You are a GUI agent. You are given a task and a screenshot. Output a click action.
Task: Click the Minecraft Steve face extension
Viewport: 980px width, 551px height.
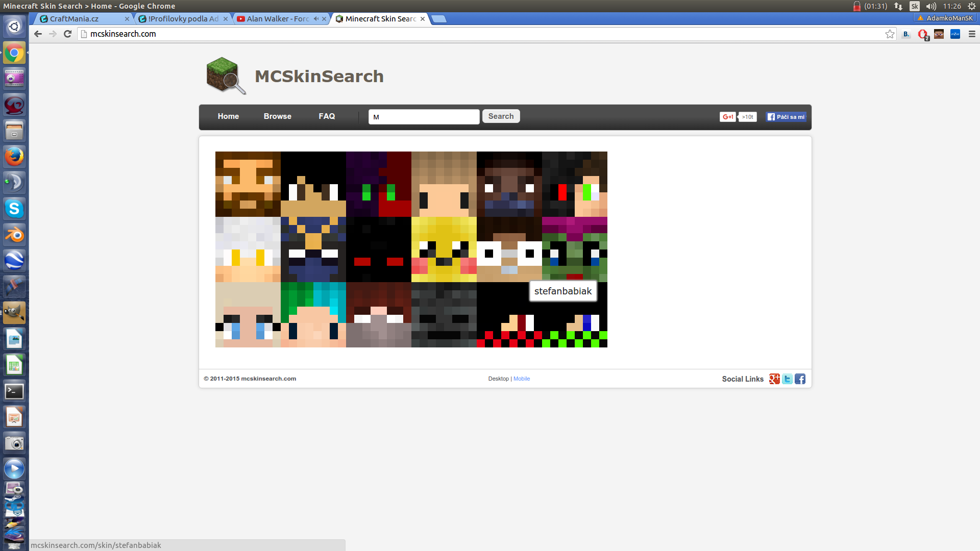click(939, 34)
